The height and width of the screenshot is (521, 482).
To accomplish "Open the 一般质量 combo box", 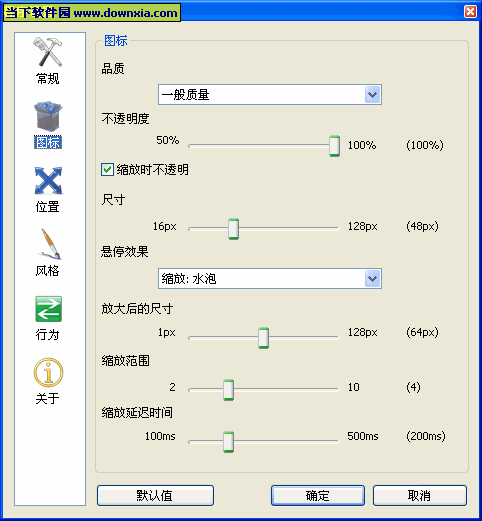I will pos(270,95).
